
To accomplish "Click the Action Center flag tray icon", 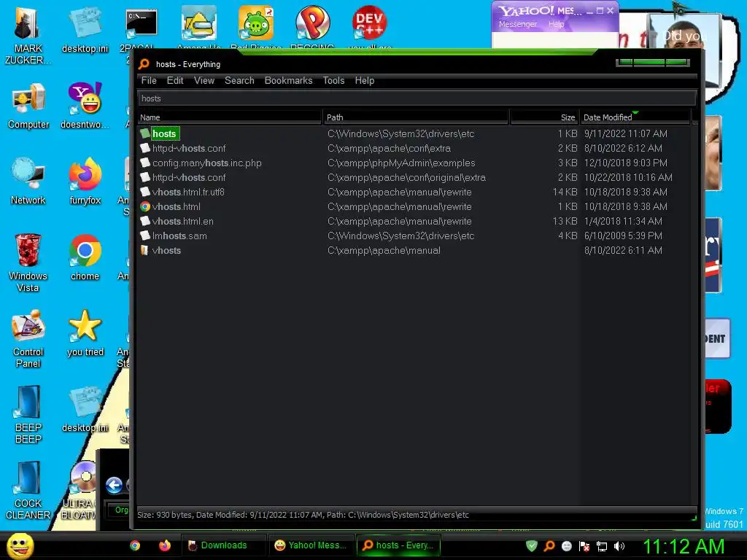I will coord(584,546).
